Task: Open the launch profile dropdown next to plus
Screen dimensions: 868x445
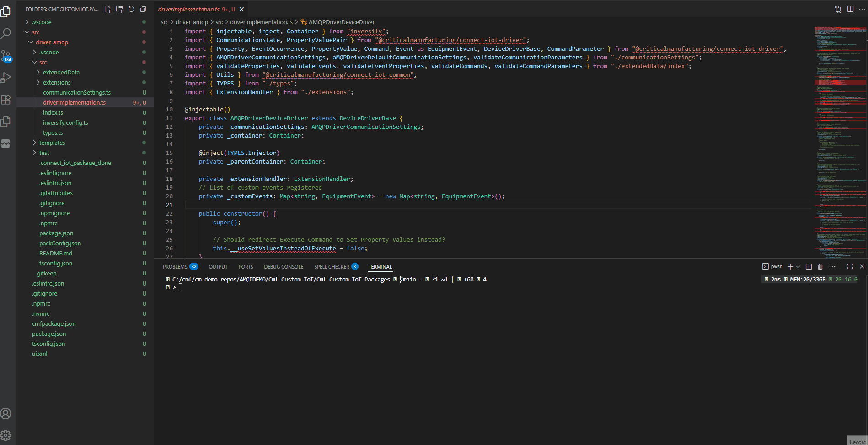Action: pos(798,267)
